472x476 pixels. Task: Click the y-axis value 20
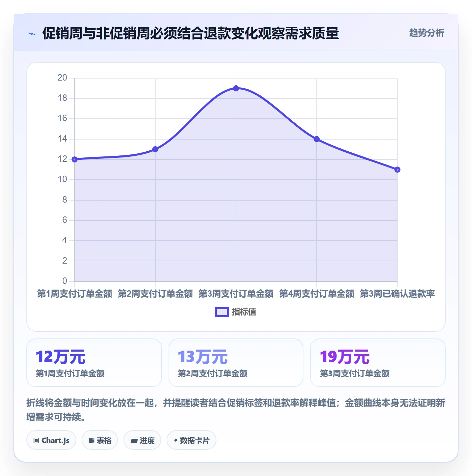click(62, 78)
